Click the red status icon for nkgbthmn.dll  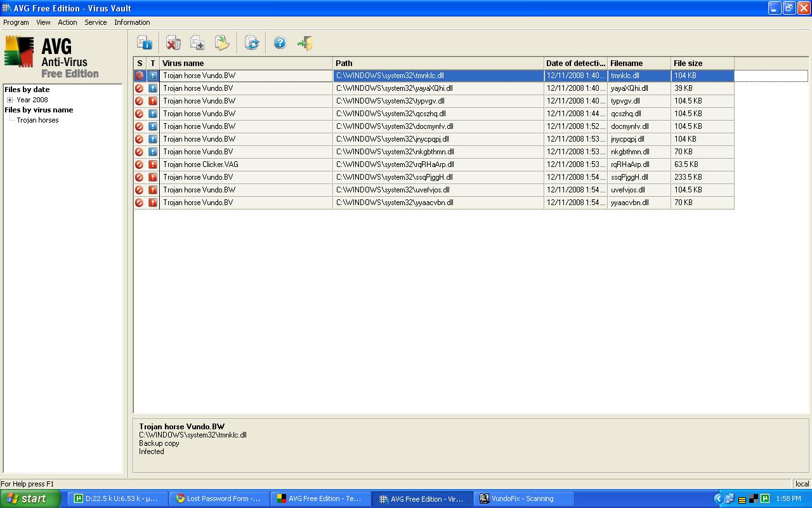(x=140, y=152)
